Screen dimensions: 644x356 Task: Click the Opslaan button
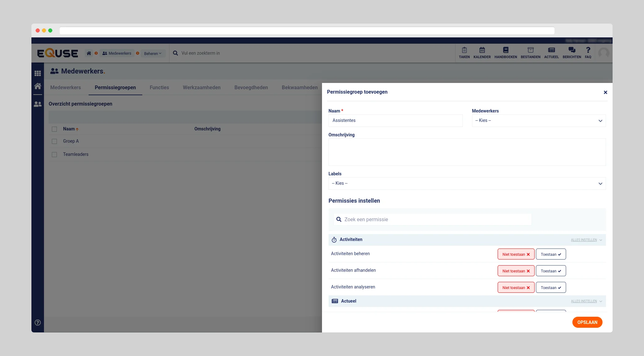tap(587, 322)
